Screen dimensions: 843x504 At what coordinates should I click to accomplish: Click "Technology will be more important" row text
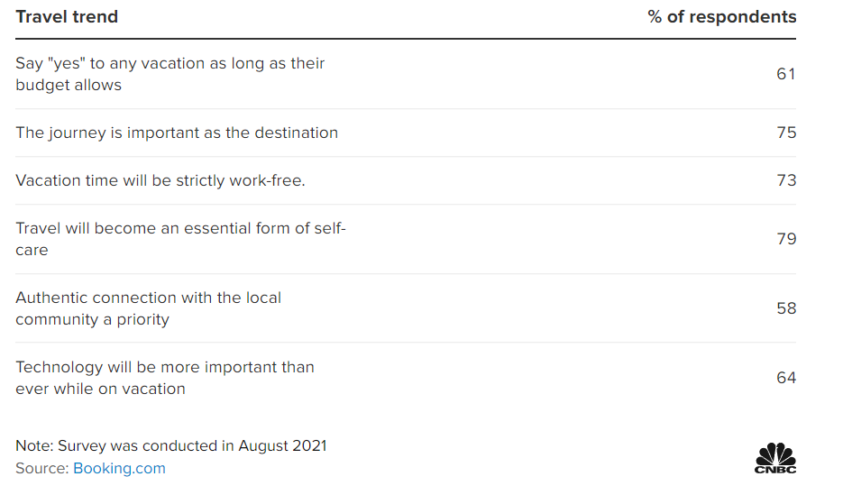pos(164,378)
